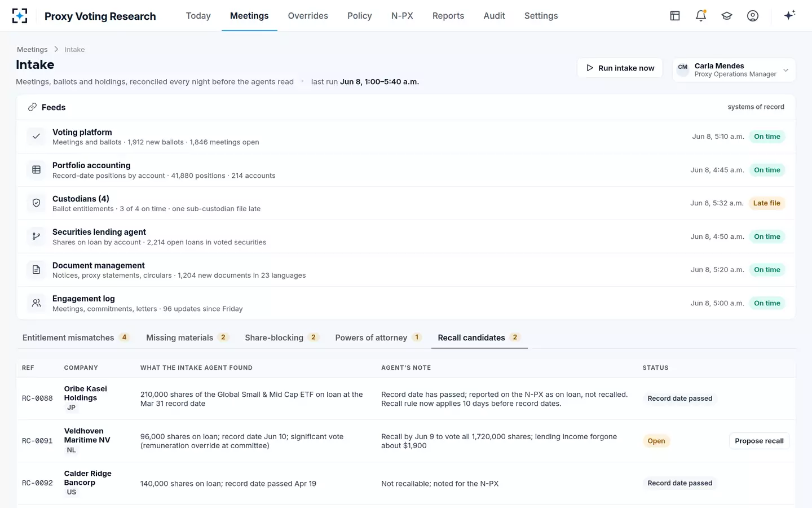Viewport: 812px width, 508px height.
Task: Click the Securities lending agent branch icon
Action: [36, 237]
